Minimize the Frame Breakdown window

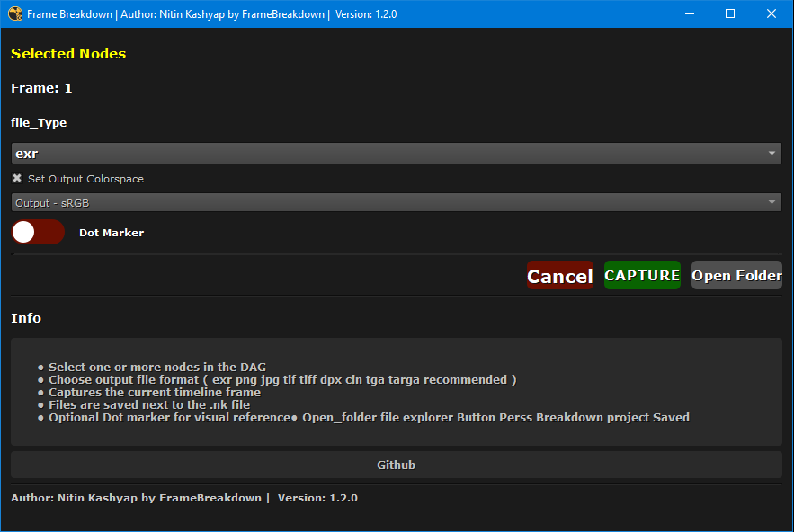(689, 14)
